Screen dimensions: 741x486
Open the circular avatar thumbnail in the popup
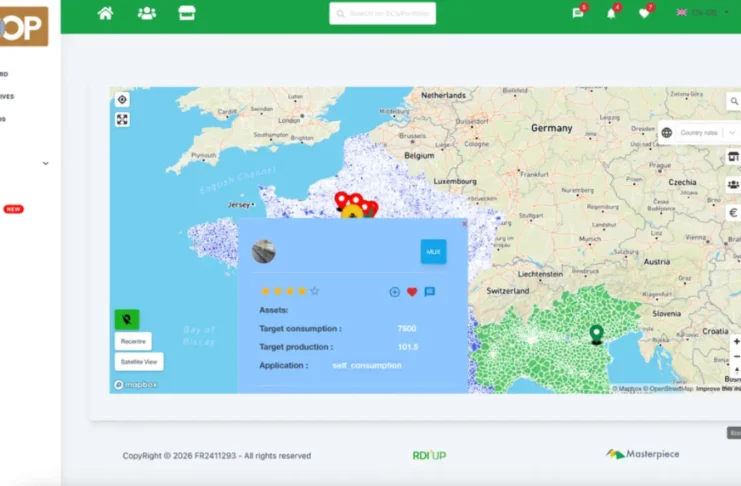pos(264,252)
